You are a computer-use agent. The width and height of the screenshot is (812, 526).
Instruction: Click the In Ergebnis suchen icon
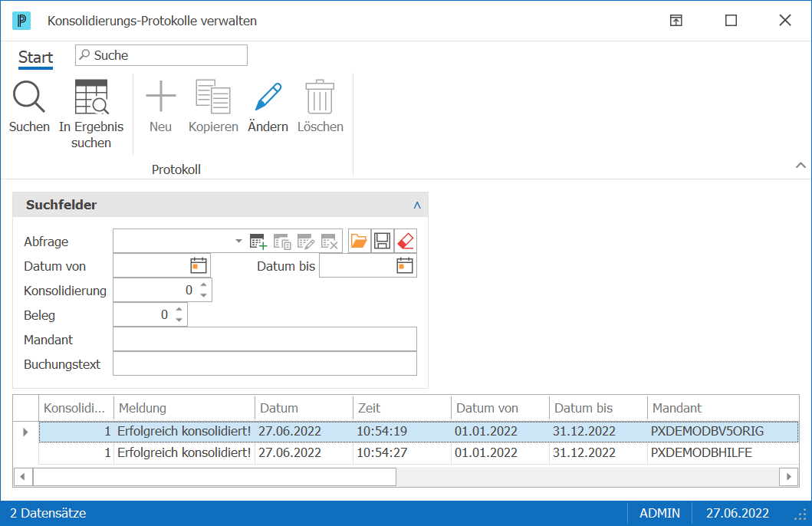click(92, 97)
